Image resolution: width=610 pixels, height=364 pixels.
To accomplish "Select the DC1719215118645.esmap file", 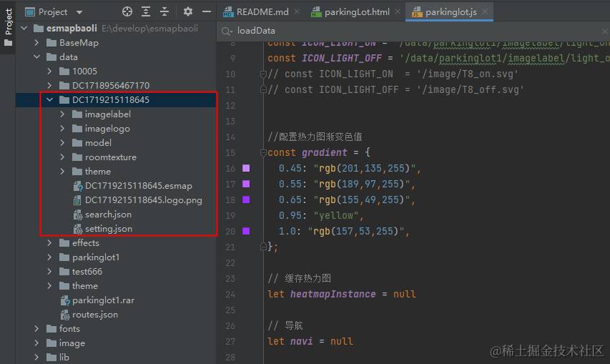I will 139,186.
